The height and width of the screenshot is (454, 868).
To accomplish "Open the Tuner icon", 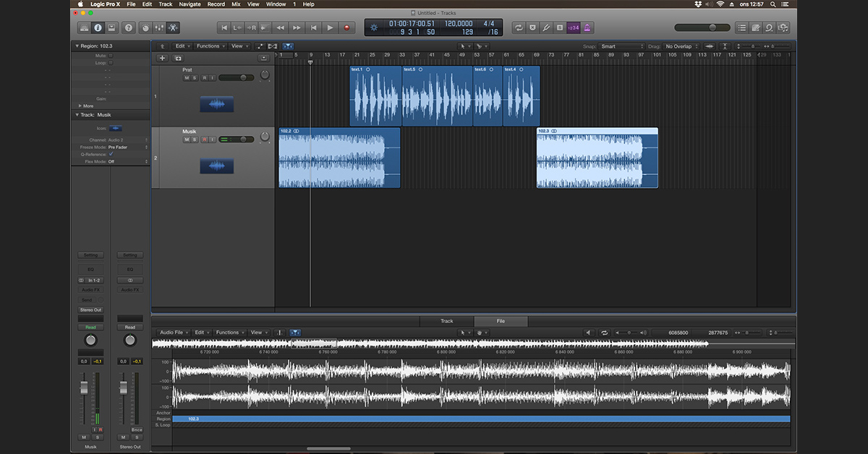I will [x=546, y=27].
